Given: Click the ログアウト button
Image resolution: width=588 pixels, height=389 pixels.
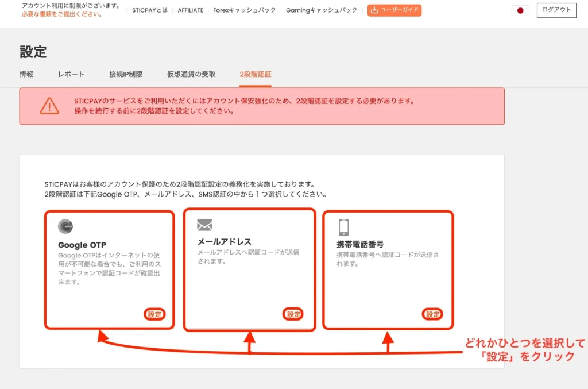Looking at the screenshot, I should pyautogui.click(x=556, y=10).
